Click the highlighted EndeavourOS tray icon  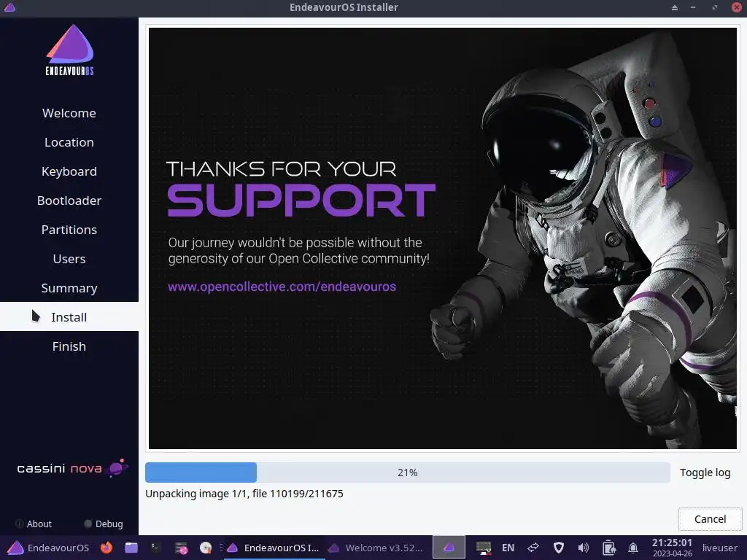(x=449, y=548)
